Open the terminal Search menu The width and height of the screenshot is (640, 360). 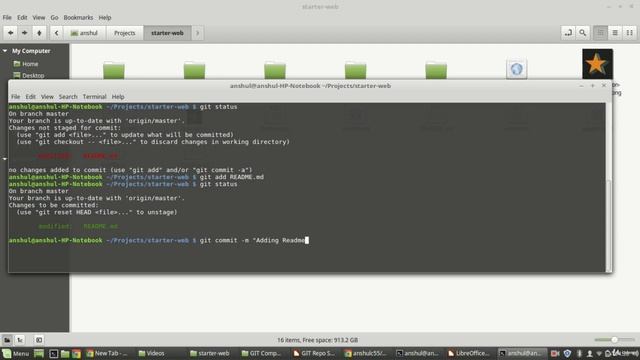pyautogui.click(x=68, y=97)
